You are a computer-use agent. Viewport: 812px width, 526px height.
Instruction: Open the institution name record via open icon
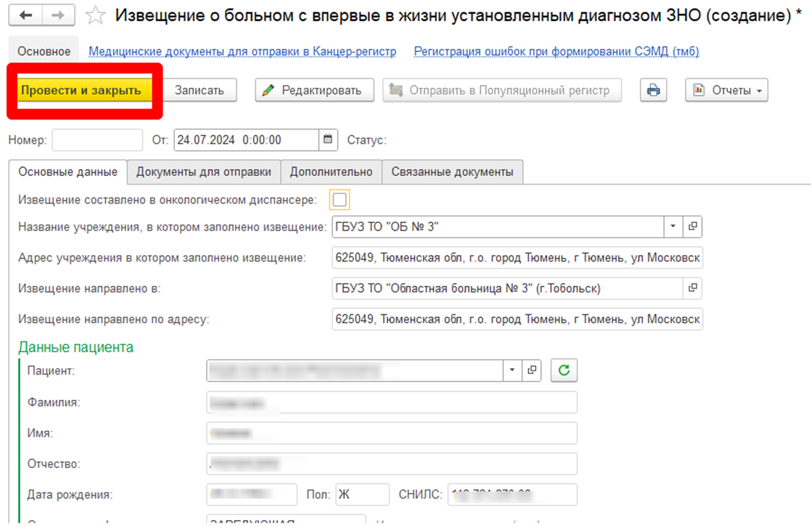[x=692, y=227]
